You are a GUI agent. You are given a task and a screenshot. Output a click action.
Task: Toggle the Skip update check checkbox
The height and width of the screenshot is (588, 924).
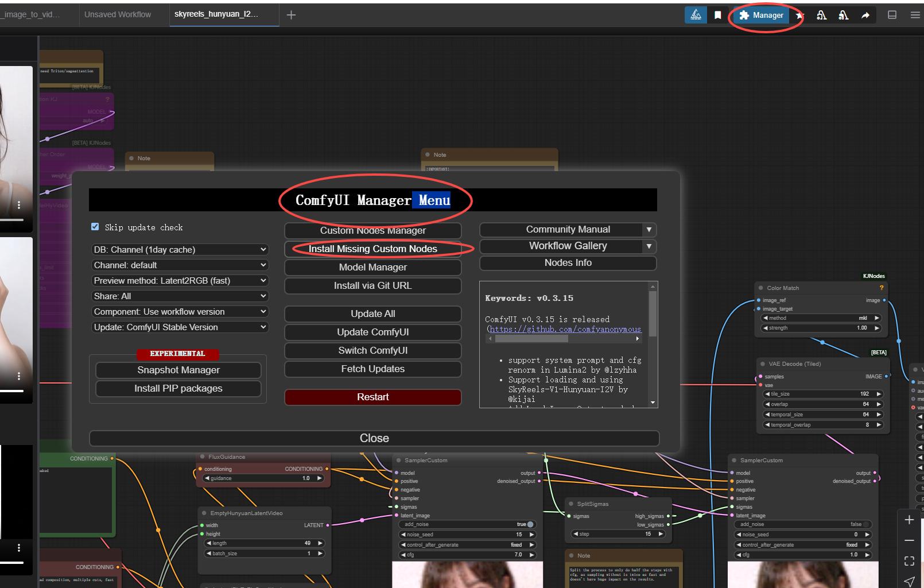pos(95,227)
